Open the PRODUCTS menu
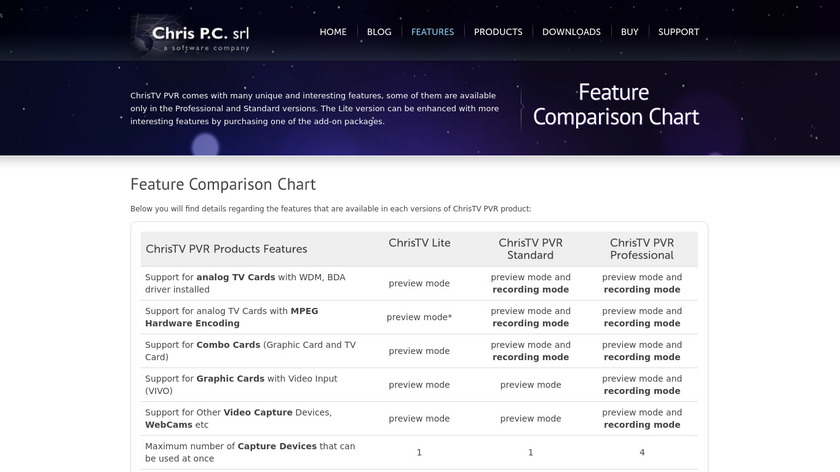This screenshot has width=840, height=472. 498,32
